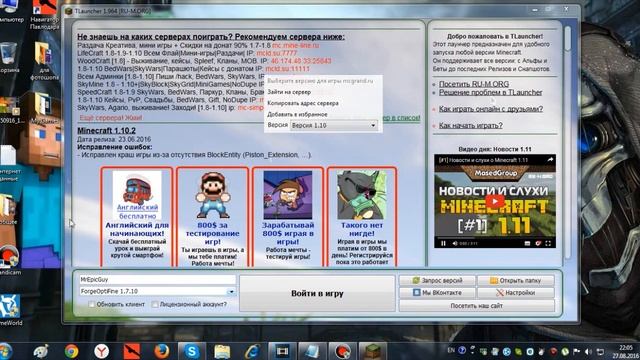Open the video in fullscreen mode
Screen dimensions: 640x360
pyautogui.click(x=548, y=243)
